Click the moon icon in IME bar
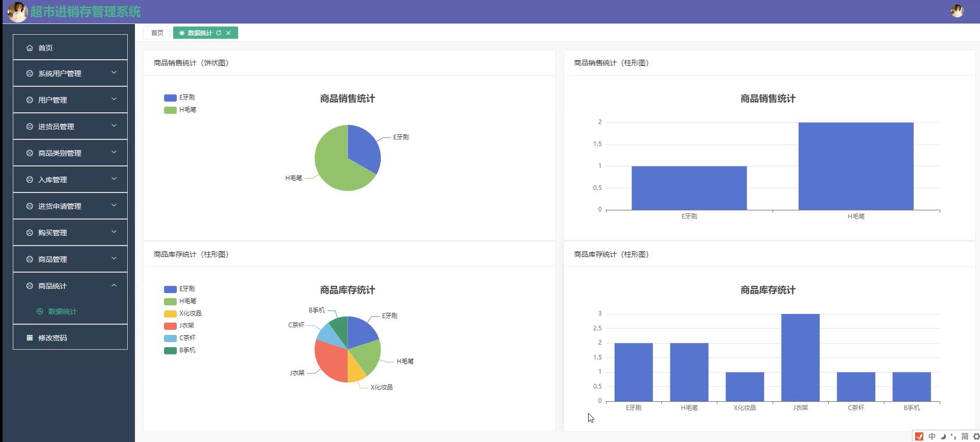The height and width of the screenshot is (442, 980). pyautogui.click(x=943, y=436)
